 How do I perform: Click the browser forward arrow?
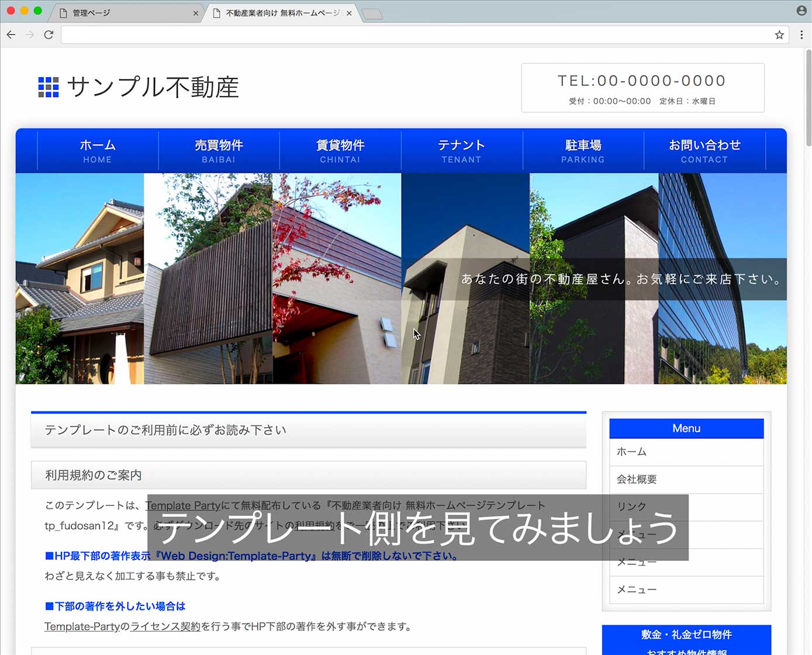(30, 35)
